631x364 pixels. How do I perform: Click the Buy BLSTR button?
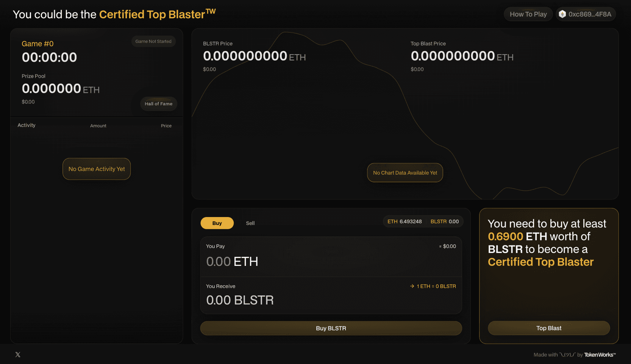331,328
